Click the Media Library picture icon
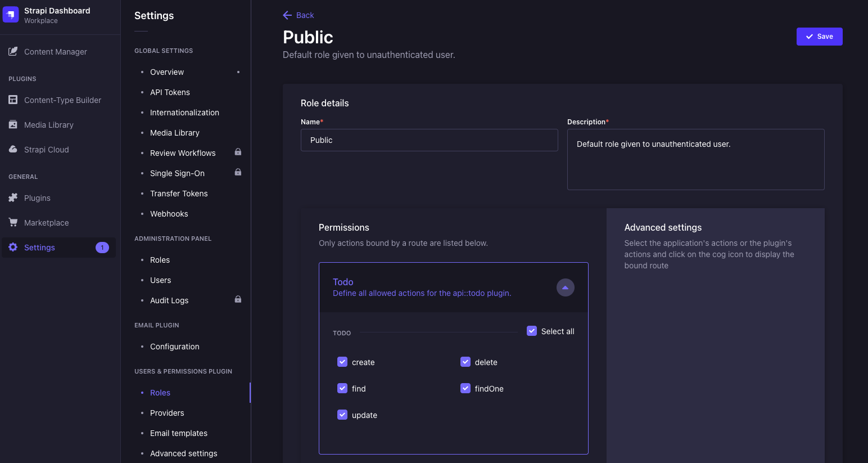This screenshot has width=868, height=463. pos(13,124)
